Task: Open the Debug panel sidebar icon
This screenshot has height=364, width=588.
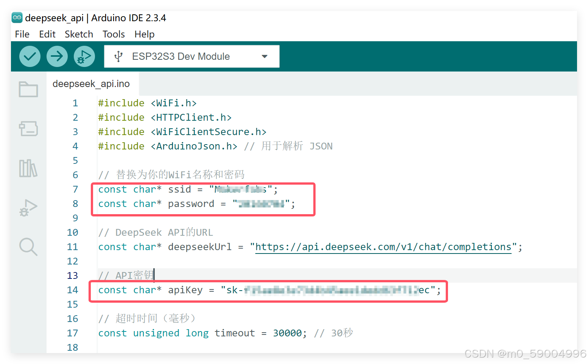Action: (x=28, y=207)
